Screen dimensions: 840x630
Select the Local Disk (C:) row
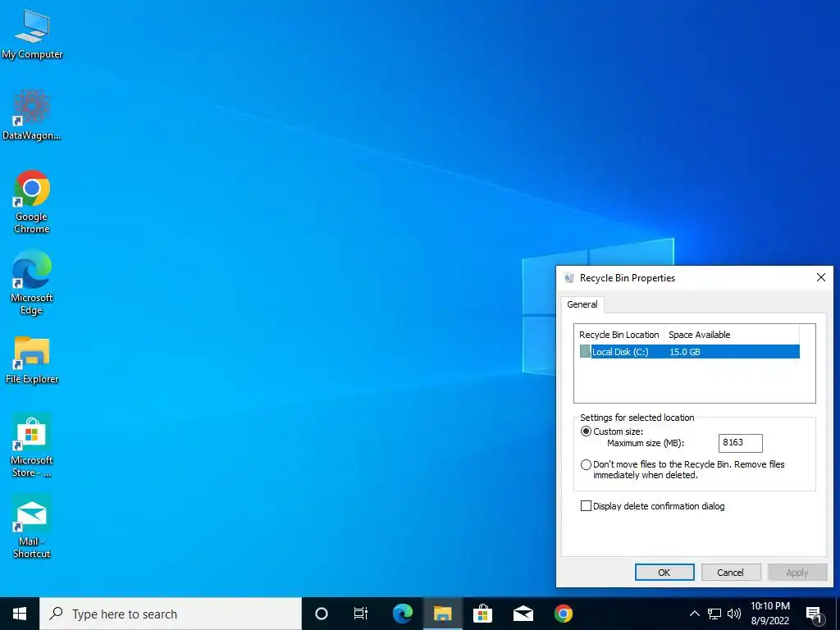point(689,352)
